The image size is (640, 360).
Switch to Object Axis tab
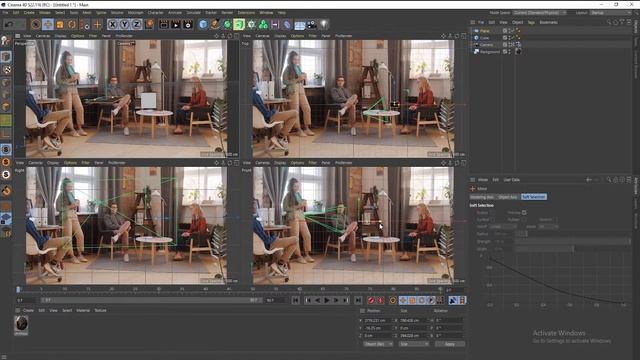click(508, 197)
